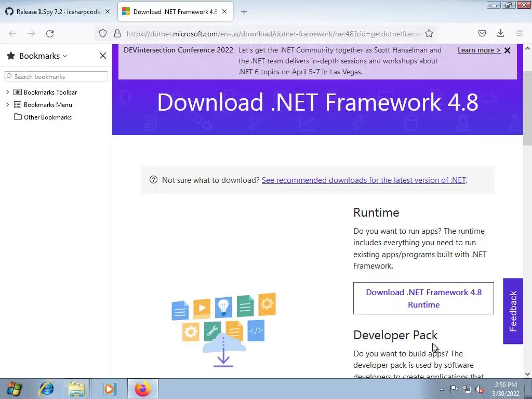Click the Developer Pack heading text
Screen dimensions: 532x399
pos(395,335)
